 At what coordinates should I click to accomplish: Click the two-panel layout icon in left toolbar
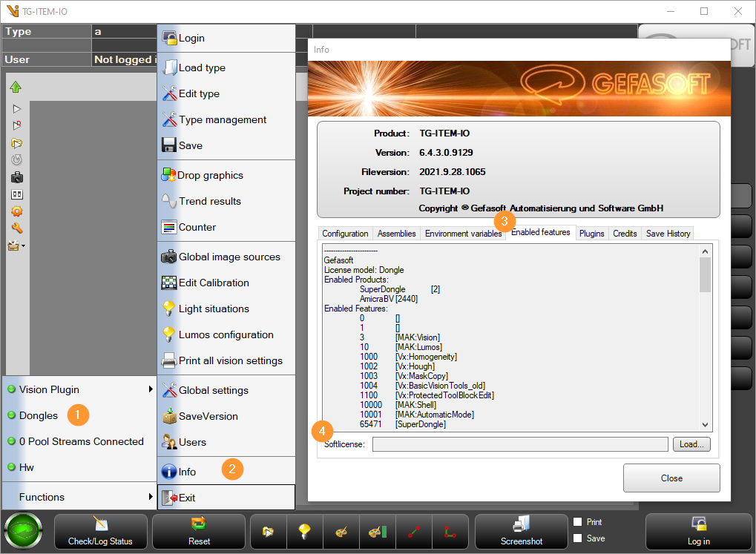(x=17, y=194)
